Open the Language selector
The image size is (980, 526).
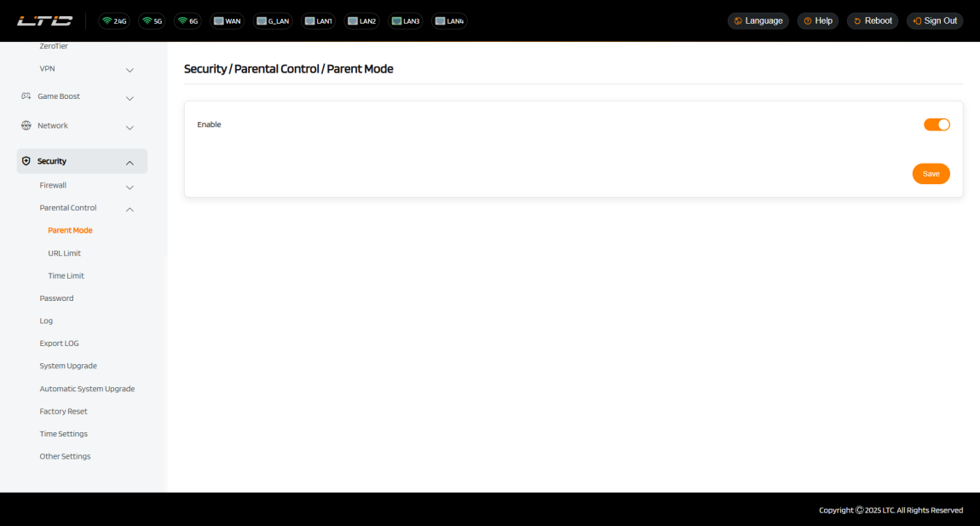758,20
